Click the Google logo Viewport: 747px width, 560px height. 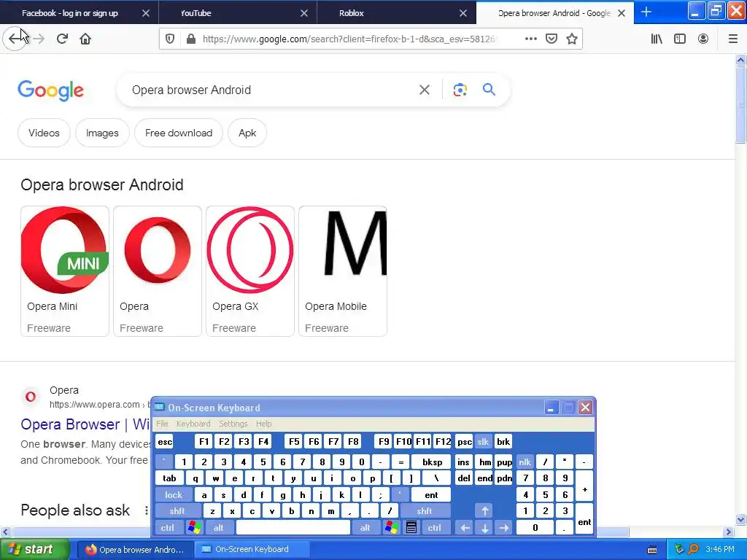(x=51, y=90)
